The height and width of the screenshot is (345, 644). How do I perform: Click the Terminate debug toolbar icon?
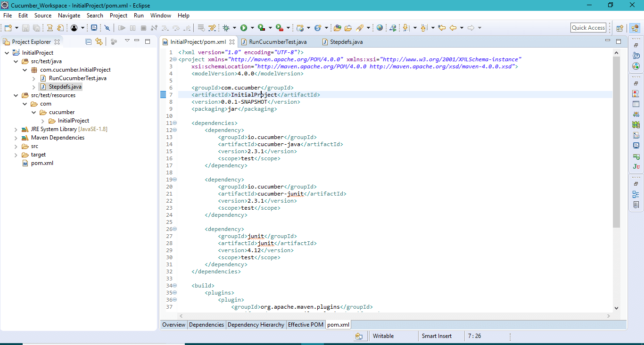[143, 28]
